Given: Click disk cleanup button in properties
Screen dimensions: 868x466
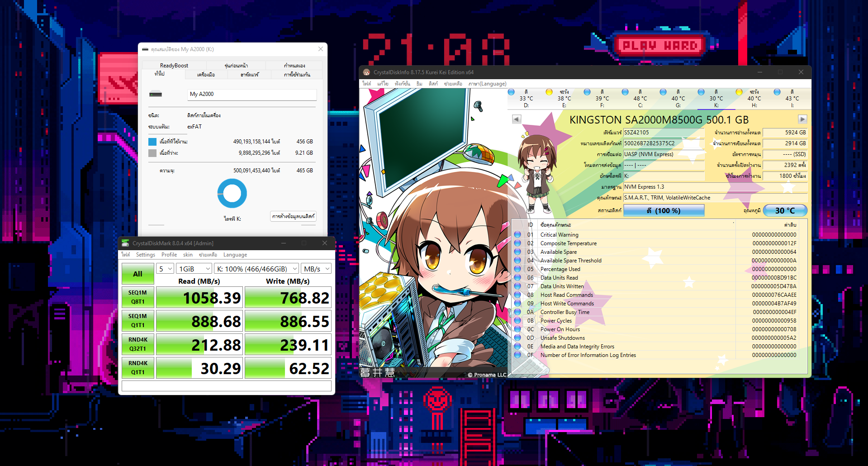Looking at the screenshot, I should pos(294,216).
